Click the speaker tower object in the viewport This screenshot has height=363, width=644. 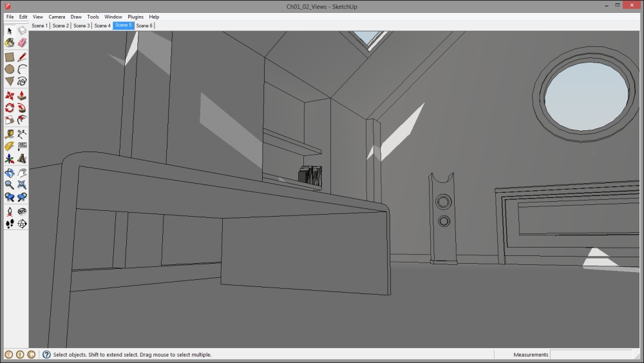point(443,219)
